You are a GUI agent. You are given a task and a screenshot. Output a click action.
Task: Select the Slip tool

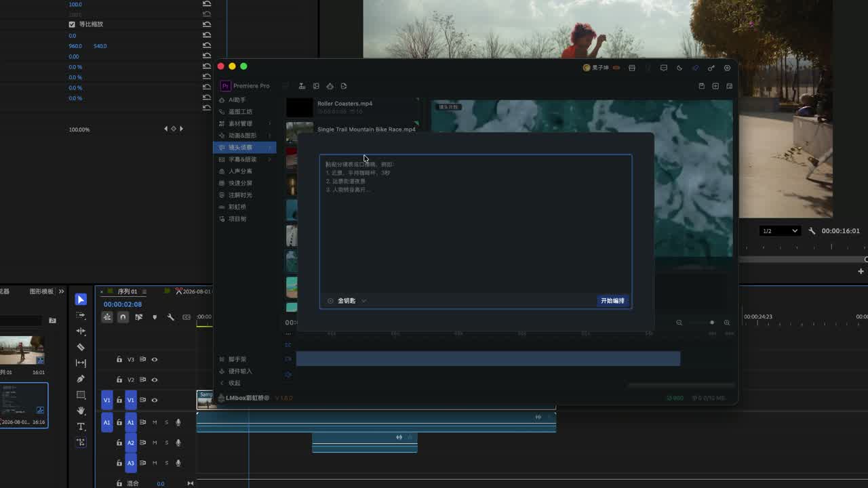81,363
